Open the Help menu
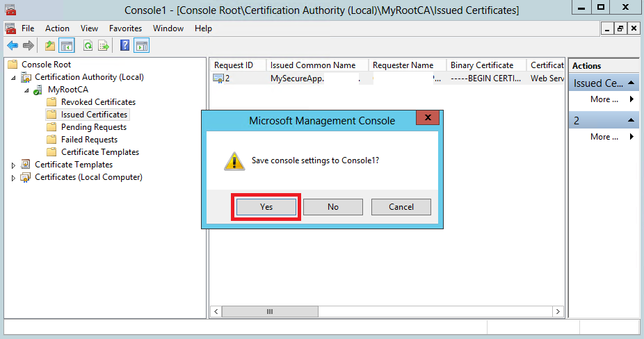The height and width of the screenshot is (339, 644). (203, 28)
